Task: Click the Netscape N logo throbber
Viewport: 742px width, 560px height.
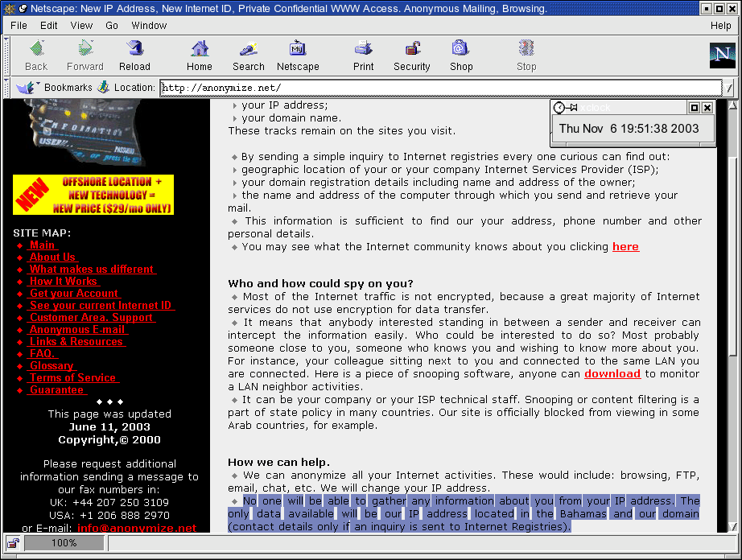Action: 722,56
